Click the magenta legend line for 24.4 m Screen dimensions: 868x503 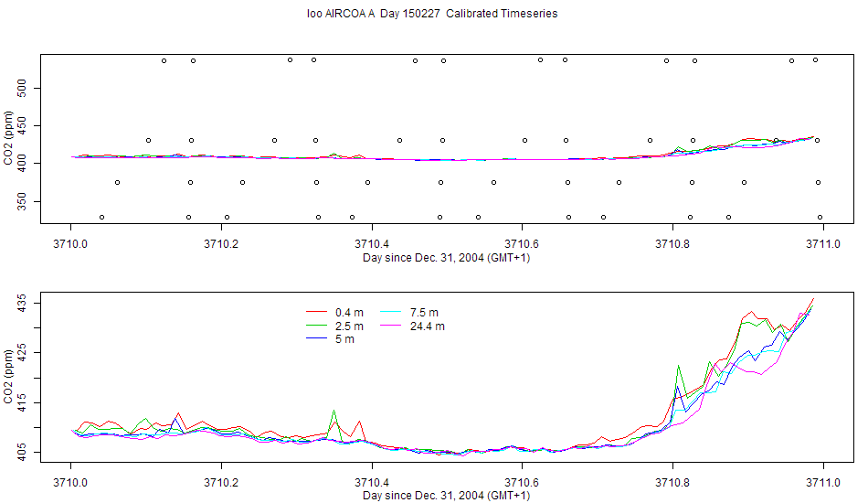click(391, 326)
